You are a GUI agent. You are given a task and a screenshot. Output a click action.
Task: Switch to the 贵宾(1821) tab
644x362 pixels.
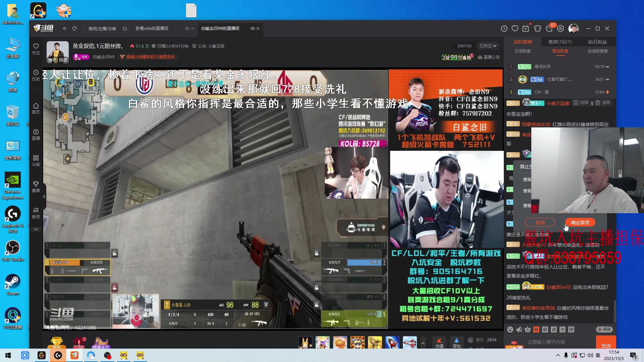coord(560,42)
